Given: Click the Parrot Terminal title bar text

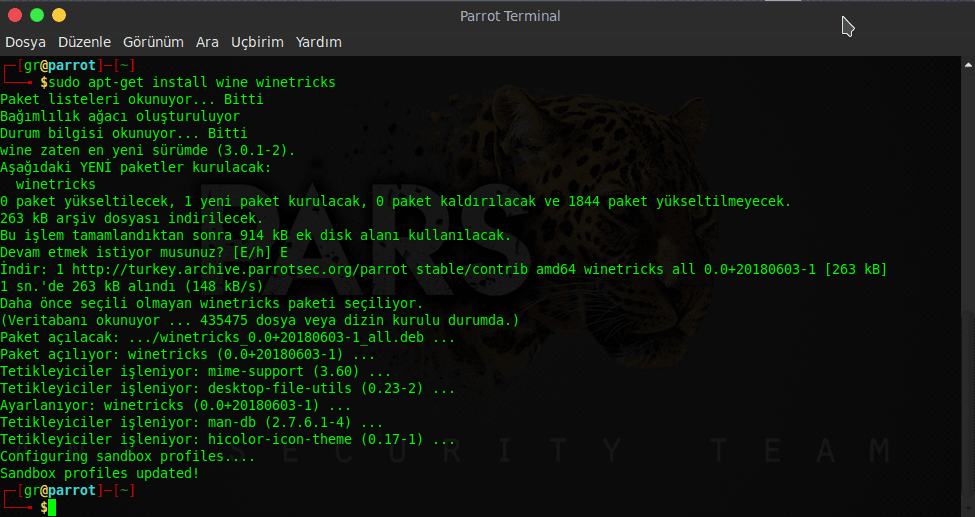Looking at the screenshot, I should (x=510, y=16).
